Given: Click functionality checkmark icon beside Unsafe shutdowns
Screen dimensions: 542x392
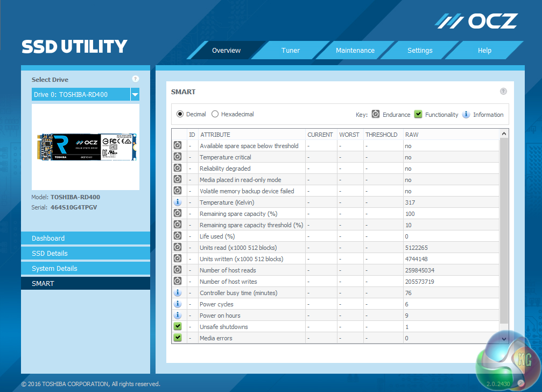Looking at the screenshot, I should pos(178,326).
